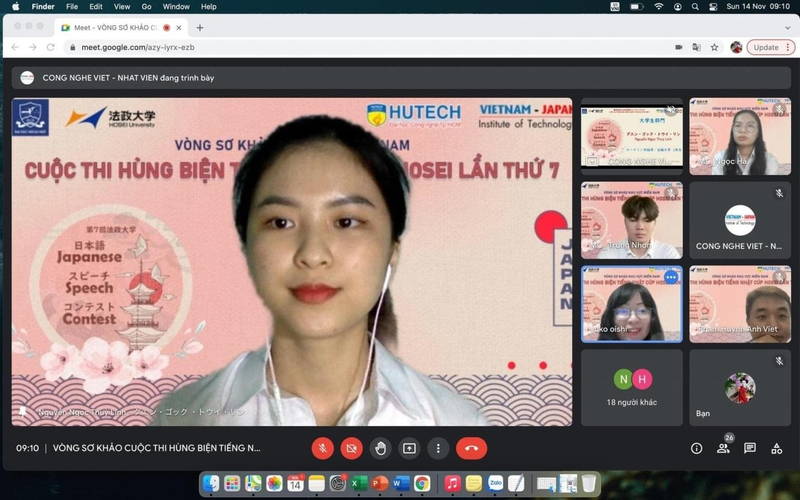Open the meeting details info panel
Screen dimensions: 800x500
[x=697, y=448]
